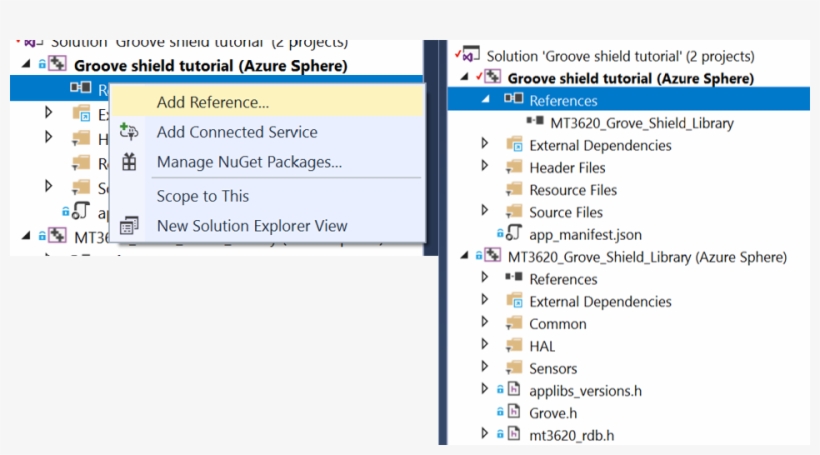Click the Source Files folder icon

coord(514,211)
